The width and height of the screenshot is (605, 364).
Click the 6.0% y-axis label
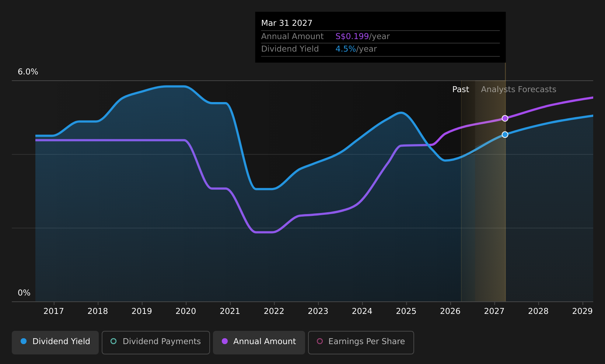pos(28,72)
